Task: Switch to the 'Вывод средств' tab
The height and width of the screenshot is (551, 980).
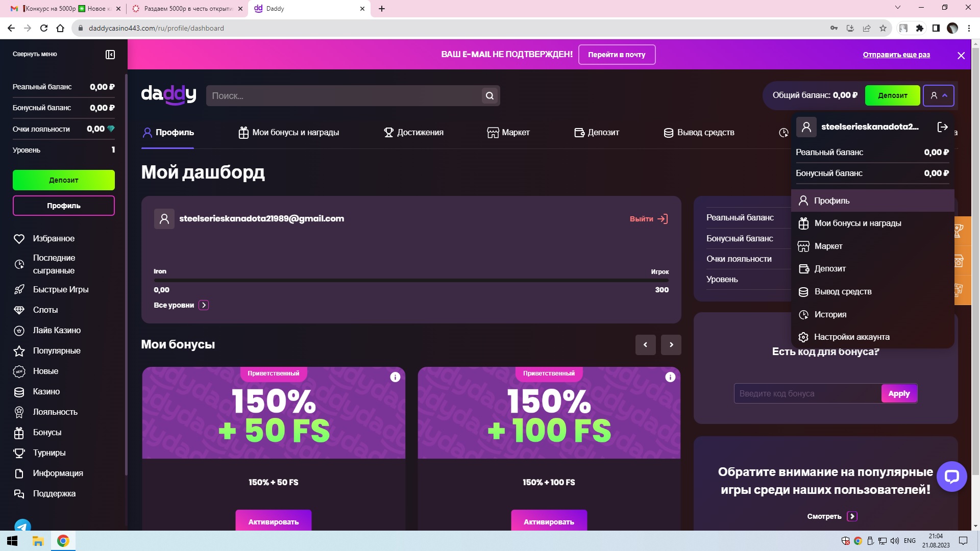Action: tap(699, 133)
